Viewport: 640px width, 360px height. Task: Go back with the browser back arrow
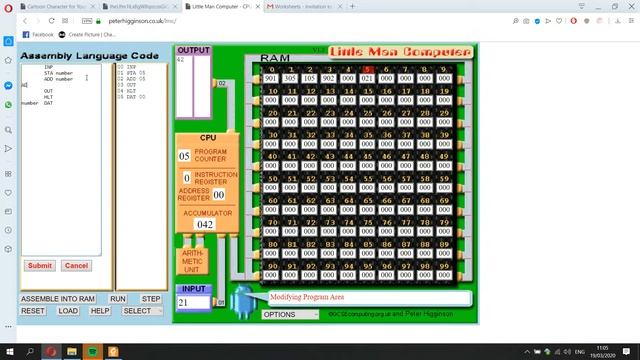25,21
